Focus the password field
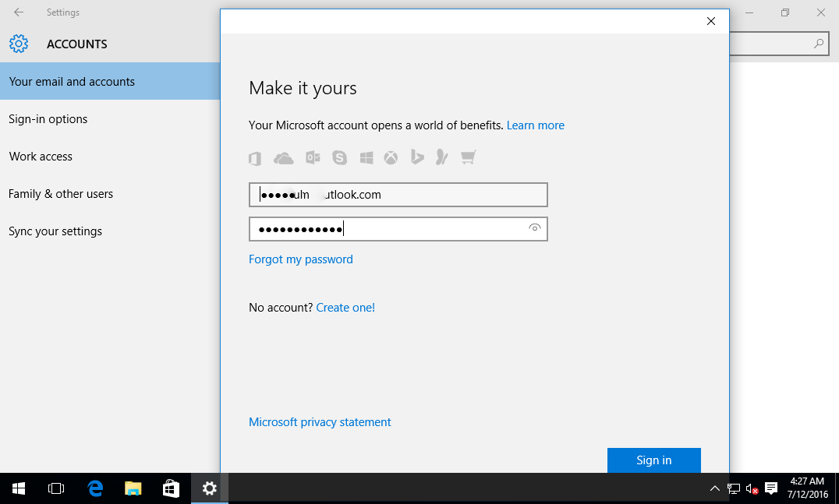839x504 pixels. pos(398,229)
